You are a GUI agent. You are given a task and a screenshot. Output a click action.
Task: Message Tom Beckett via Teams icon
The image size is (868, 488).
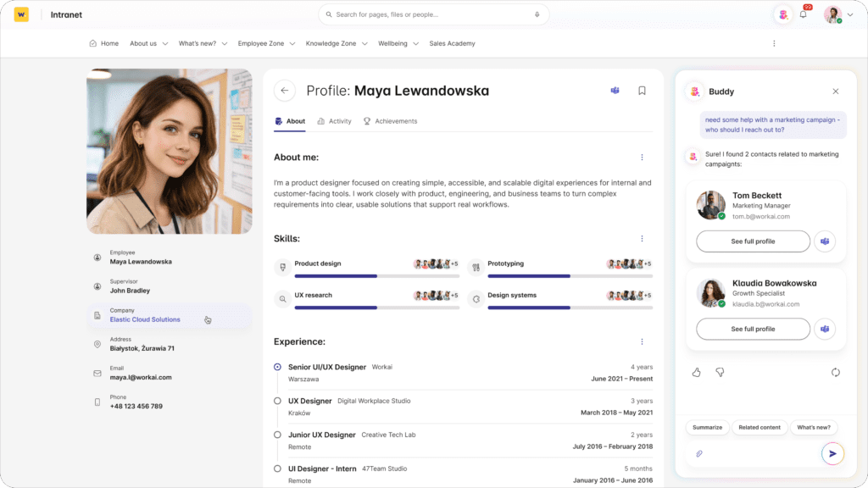(x=824, y=241)
